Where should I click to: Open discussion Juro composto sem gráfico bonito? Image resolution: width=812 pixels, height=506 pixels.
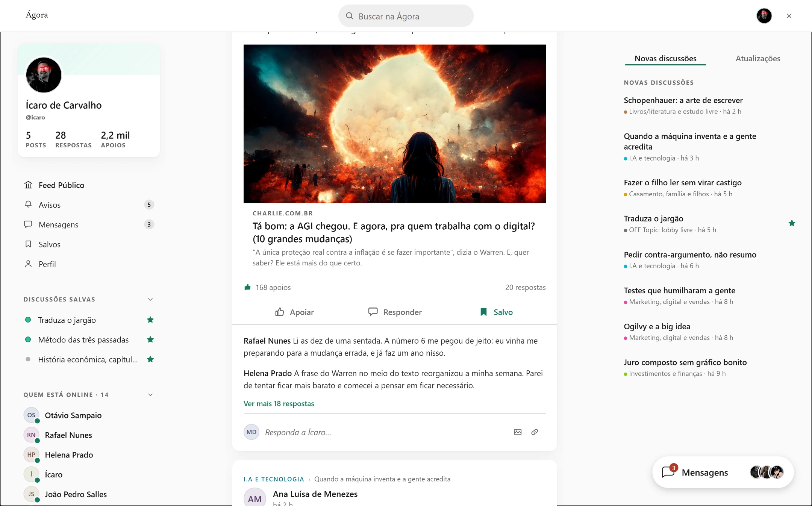685,362
